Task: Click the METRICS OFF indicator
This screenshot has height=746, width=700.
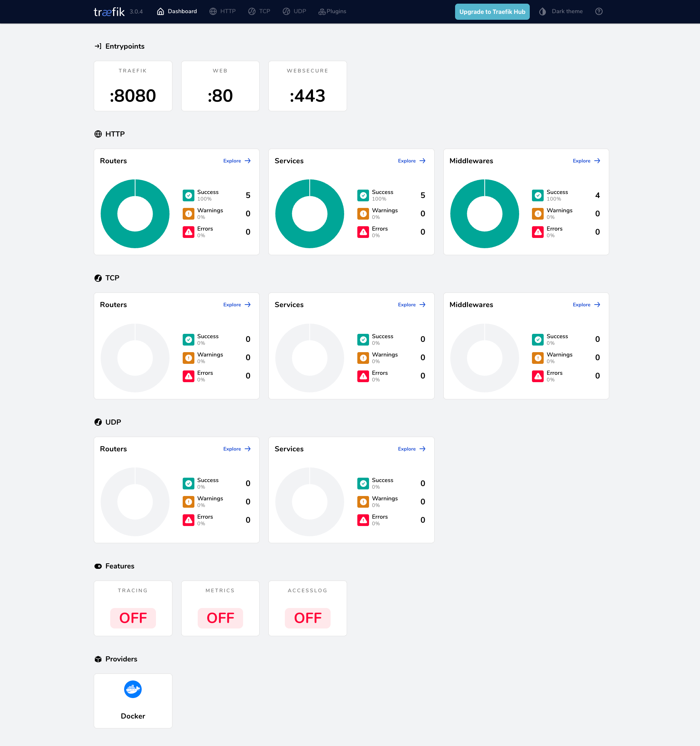Action: pos(220,618)
